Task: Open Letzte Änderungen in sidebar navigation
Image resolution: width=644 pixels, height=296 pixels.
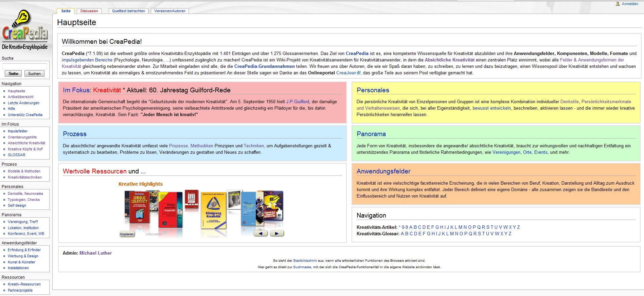Action: coord(23,103)
